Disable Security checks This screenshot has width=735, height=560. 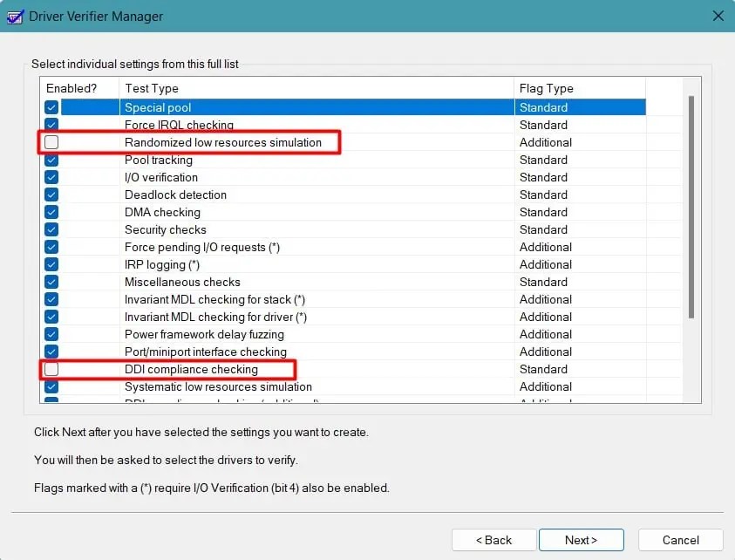point(51,229)
